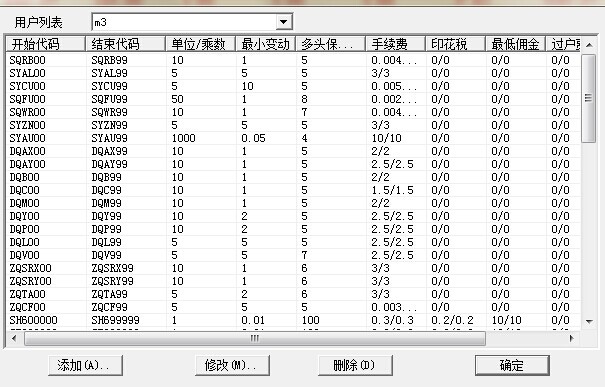Select the ZQCF00 row

pyautogui.click(x=293, y=307)
